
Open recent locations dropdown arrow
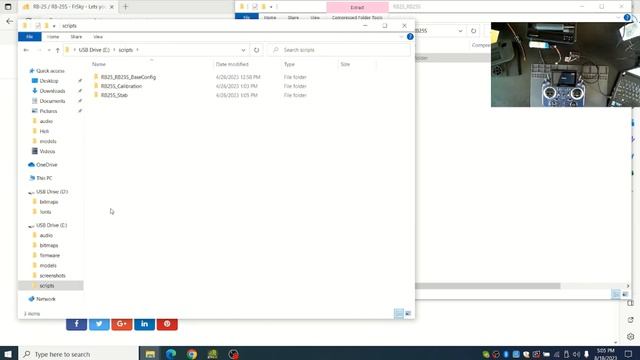[x=49, y=50]
